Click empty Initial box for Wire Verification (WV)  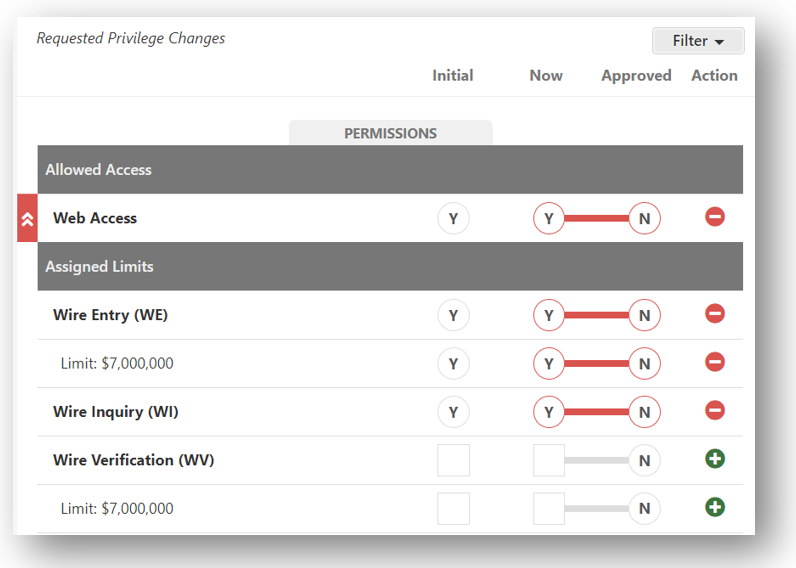pyautogui.click(x=453, y=460)
